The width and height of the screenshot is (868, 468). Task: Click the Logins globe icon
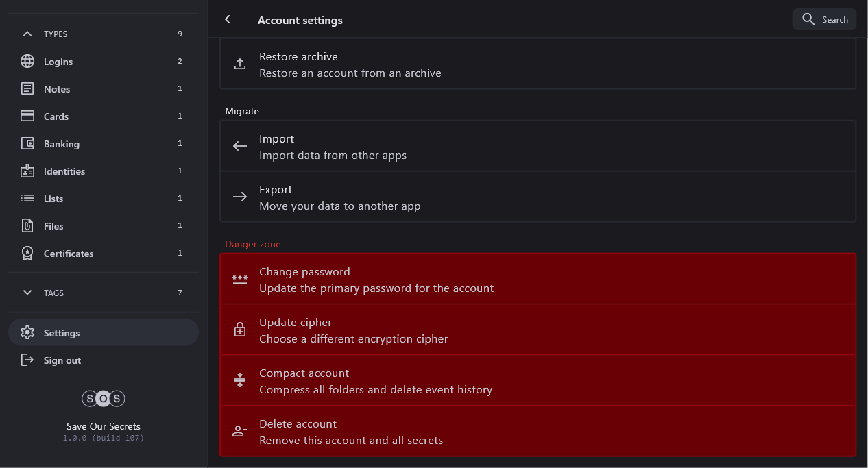[27, 62]
